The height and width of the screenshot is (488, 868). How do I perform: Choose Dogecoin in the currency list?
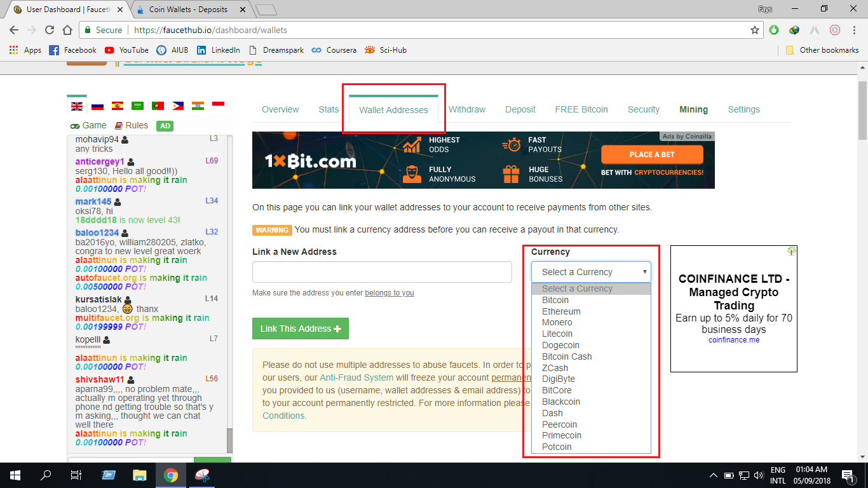tap(560, 345)
